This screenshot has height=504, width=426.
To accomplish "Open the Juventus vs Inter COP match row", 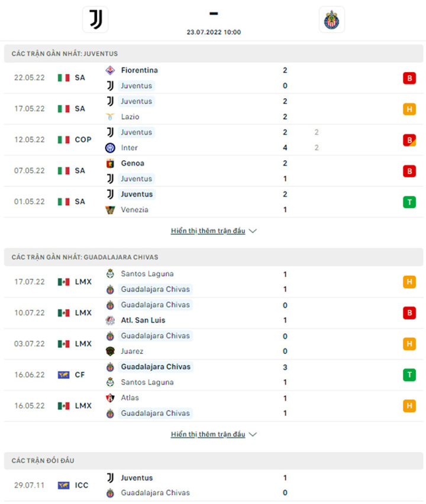I will pyautogui.click(x=214, y=140).
